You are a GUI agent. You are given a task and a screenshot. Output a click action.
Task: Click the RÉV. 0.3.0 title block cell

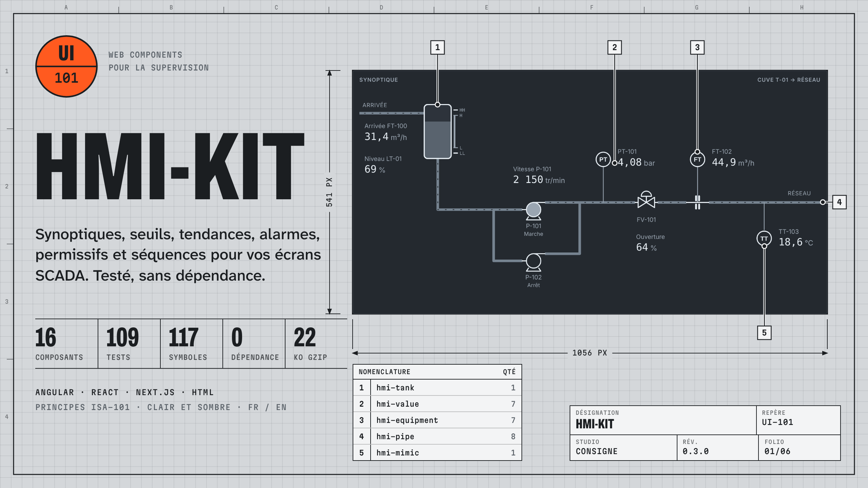point(717,448)
